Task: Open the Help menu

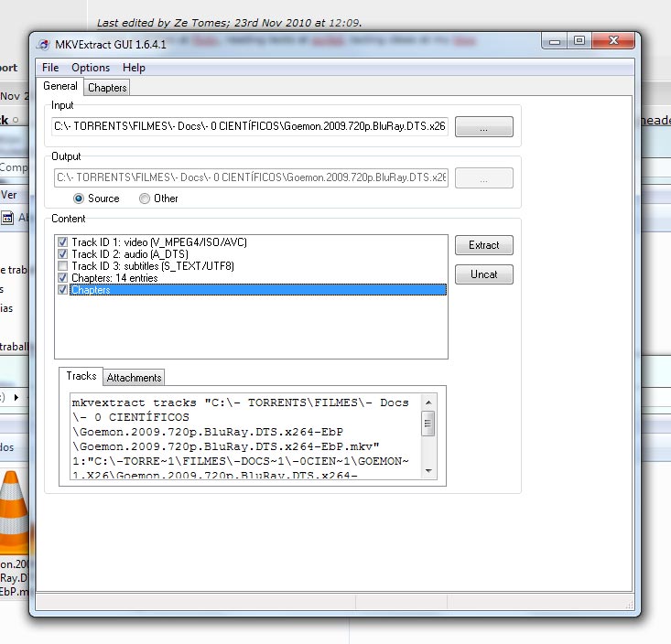Action: click(134, 68)
